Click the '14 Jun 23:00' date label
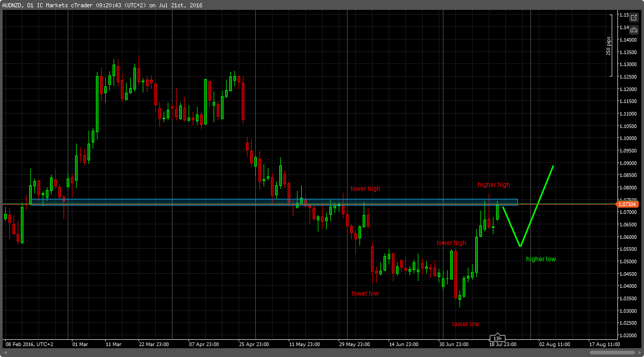This screenshot has width=644, height=357. (x=405, y=345)
